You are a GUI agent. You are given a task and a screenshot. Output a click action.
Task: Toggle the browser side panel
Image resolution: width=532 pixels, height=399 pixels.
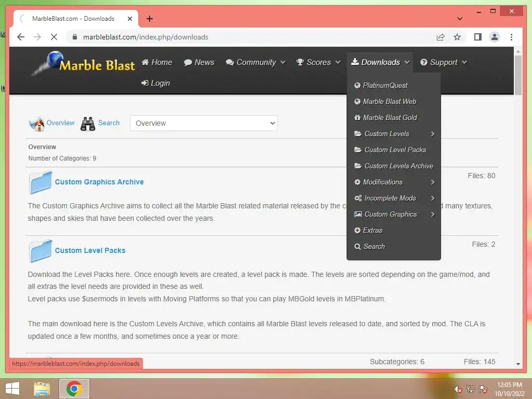[x=478, y=37]
